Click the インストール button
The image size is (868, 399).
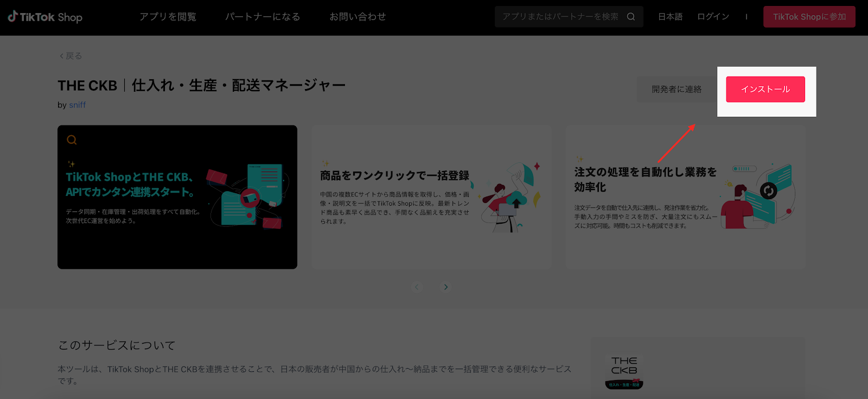point(765,89)
